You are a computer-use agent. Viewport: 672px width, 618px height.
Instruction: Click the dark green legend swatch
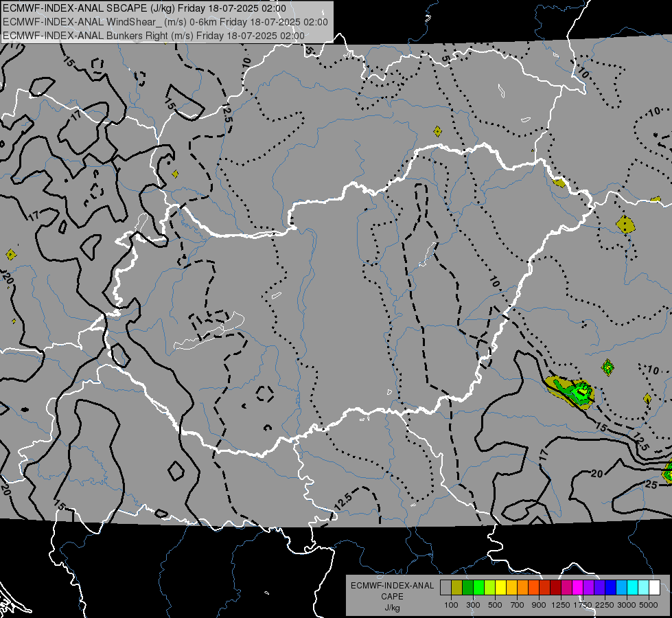point(467,587)
